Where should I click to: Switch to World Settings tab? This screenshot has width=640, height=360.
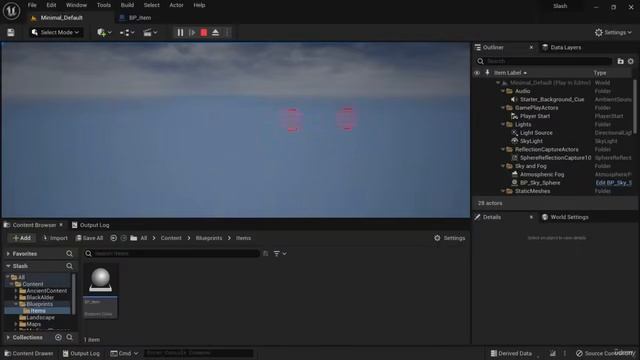(x=565, y=217)
